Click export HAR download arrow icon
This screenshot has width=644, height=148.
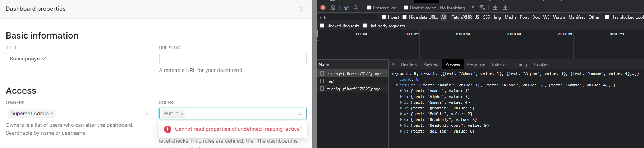tap(505, 8)
